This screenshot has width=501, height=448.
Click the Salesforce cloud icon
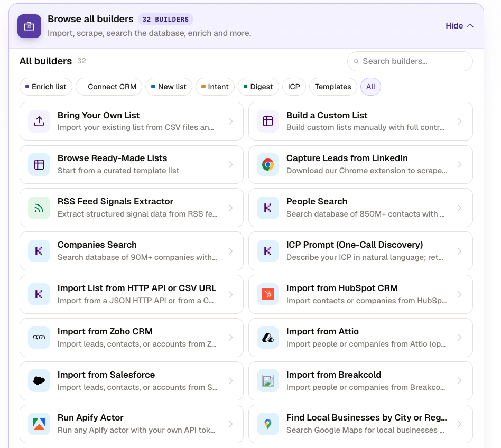39,380
